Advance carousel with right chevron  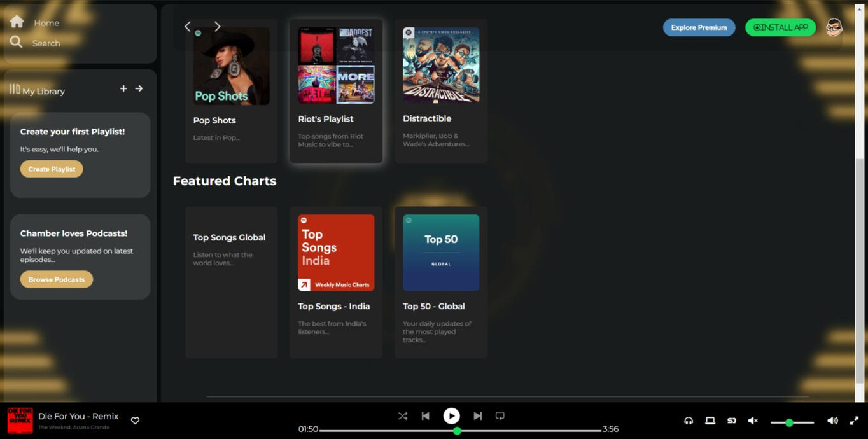[217, 26]
